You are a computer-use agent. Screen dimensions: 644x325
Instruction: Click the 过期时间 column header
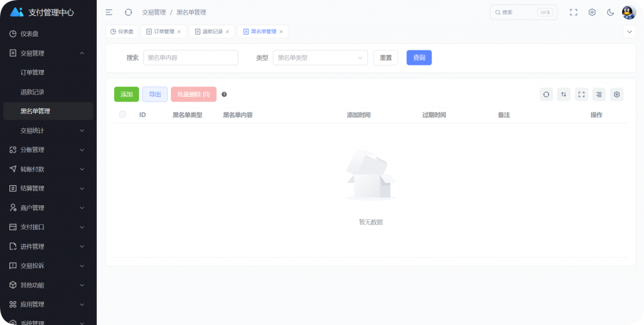[434, 115]
